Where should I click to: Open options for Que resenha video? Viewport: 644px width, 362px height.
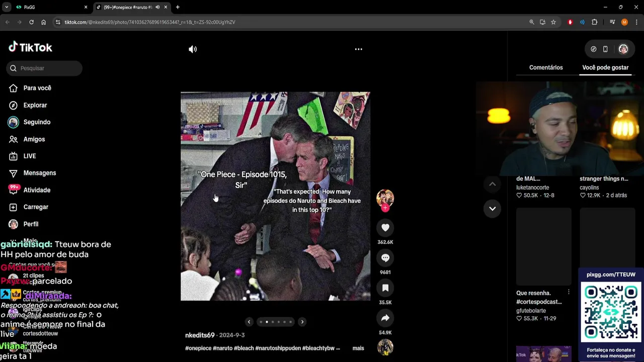tap(569, 293)
